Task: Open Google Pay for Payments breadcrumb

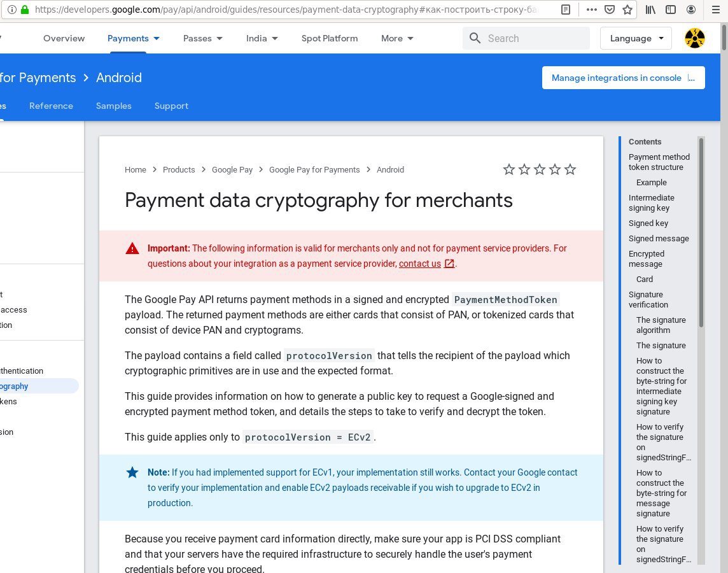Action: (314, 170)
